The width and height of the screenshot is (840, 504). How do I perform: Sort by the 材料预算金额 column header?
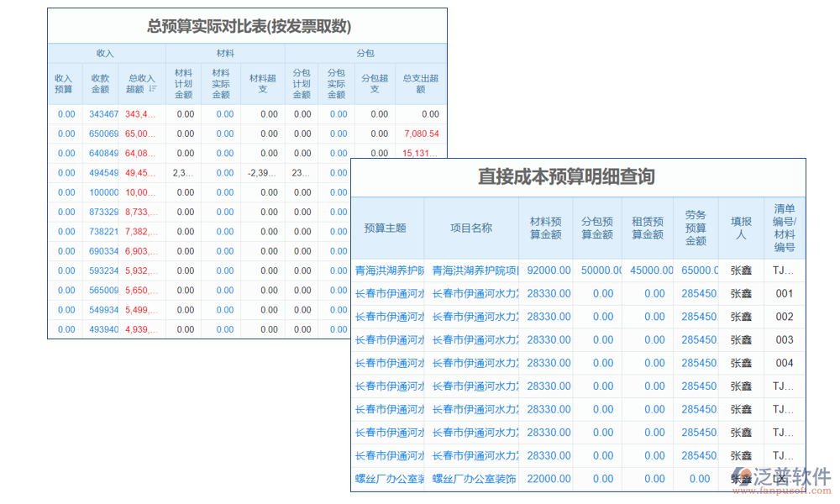[x=547, y=227]
